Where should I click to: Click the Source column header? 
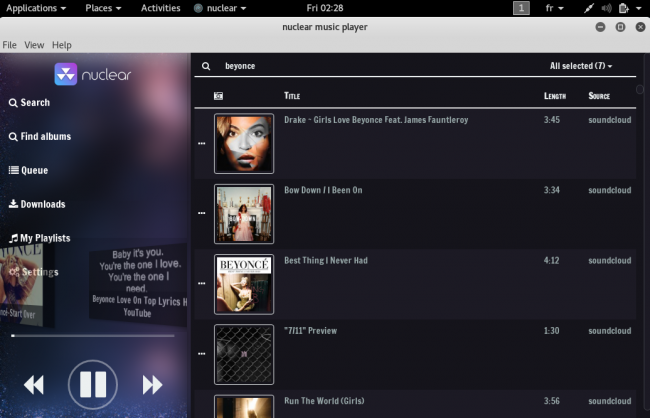pyautogui.click(x=599, y=96)
